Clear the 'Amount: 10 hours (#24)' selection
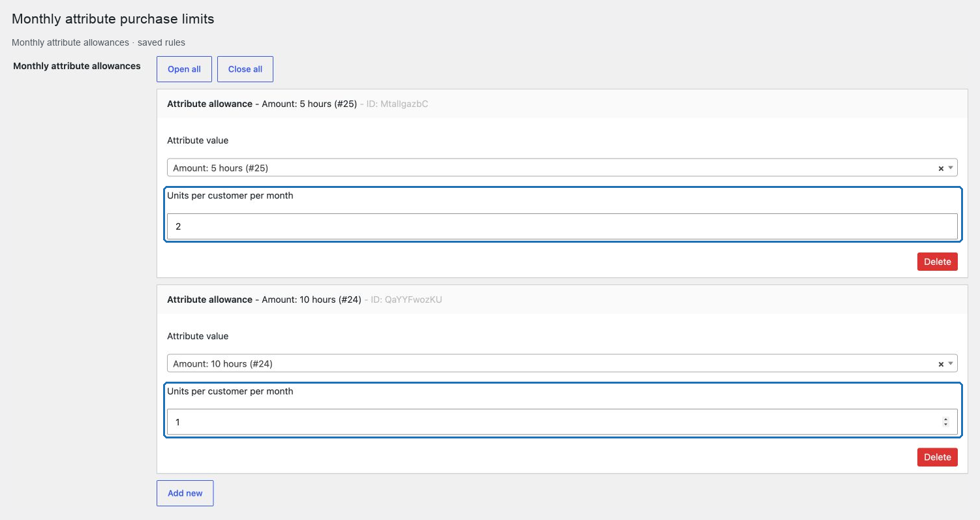The image size is (980, 520). [941, 364]
